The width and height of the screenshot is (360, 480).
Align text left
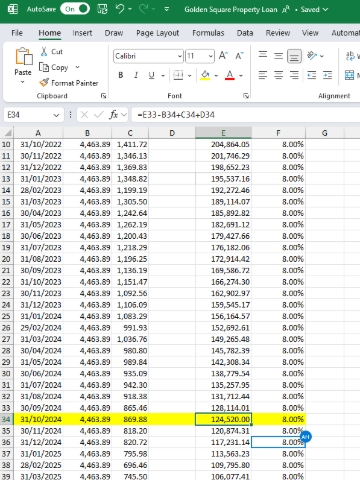coord(263,75)
